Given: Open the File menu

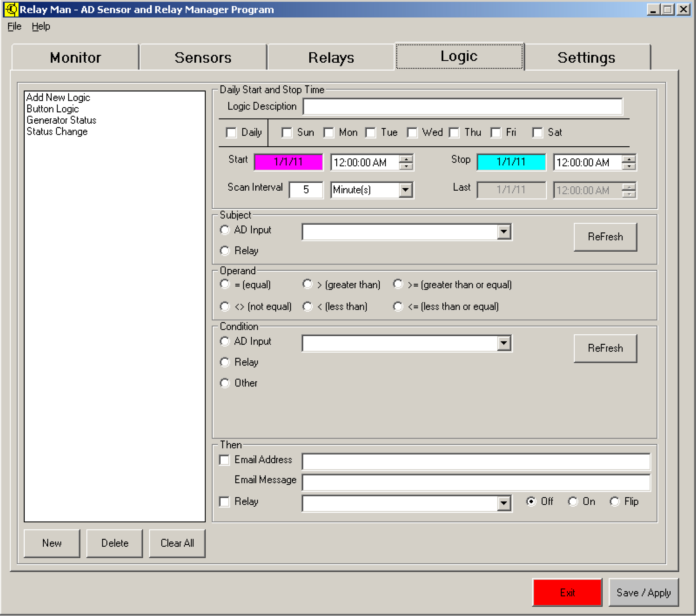Looking at the screenshot, I should click(14, 26).
